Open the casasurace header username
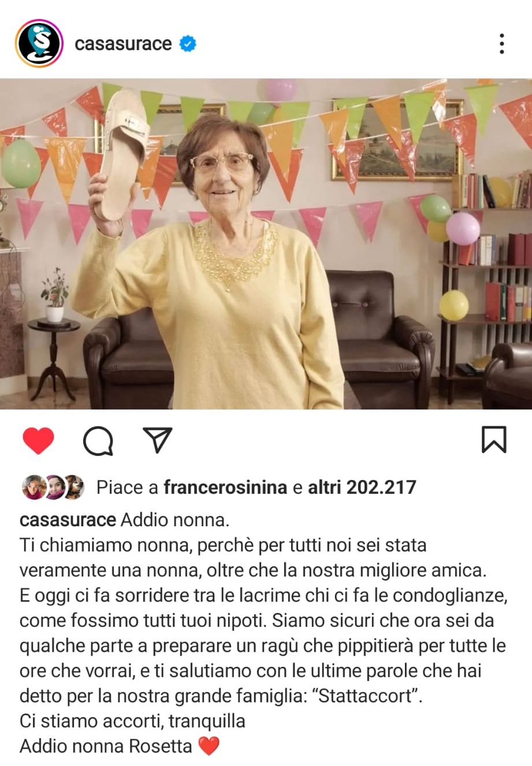The width and height of the screenshot is (532, 766). 123,43
